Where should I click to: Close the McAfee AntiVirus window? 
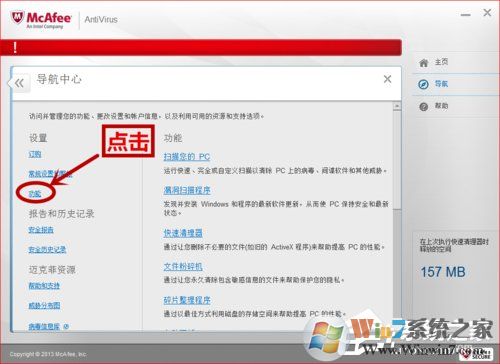pos(487,13)
